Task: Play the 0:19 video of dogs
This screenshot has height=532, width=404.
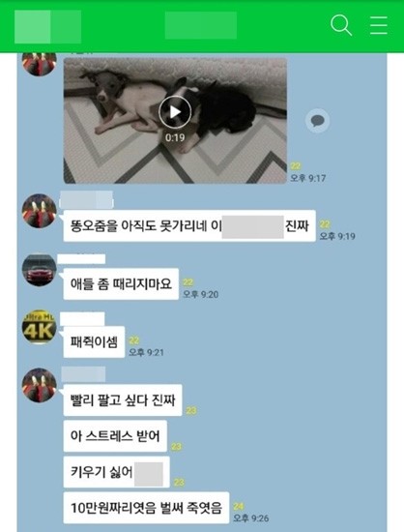Action: click(175, 111)
